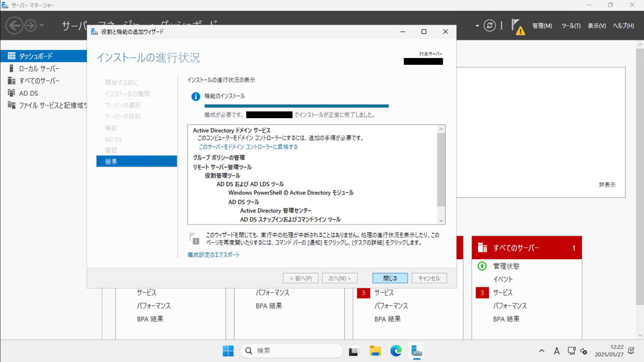Image resolution: width=644 pixels, height=362 pixels.
Task: Click the Server Manager main scrollbar down arrow
Action: click(640, 335)
